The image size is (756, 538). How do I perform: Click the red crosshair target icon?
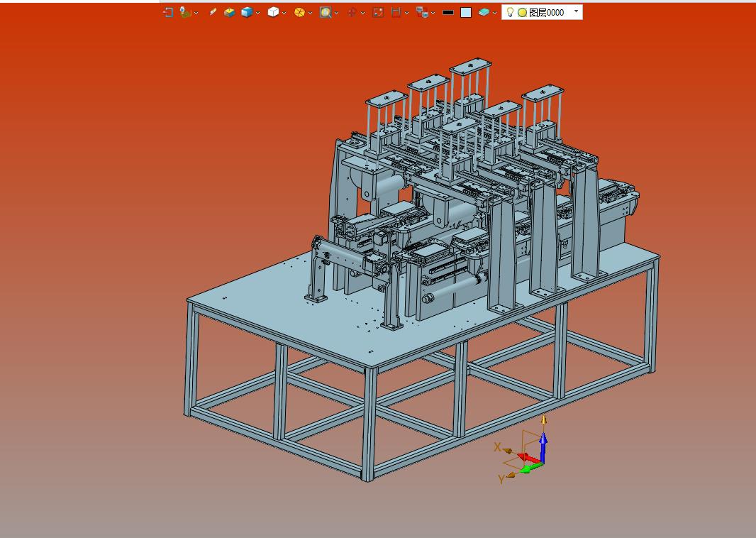click(x=352, y=13)
